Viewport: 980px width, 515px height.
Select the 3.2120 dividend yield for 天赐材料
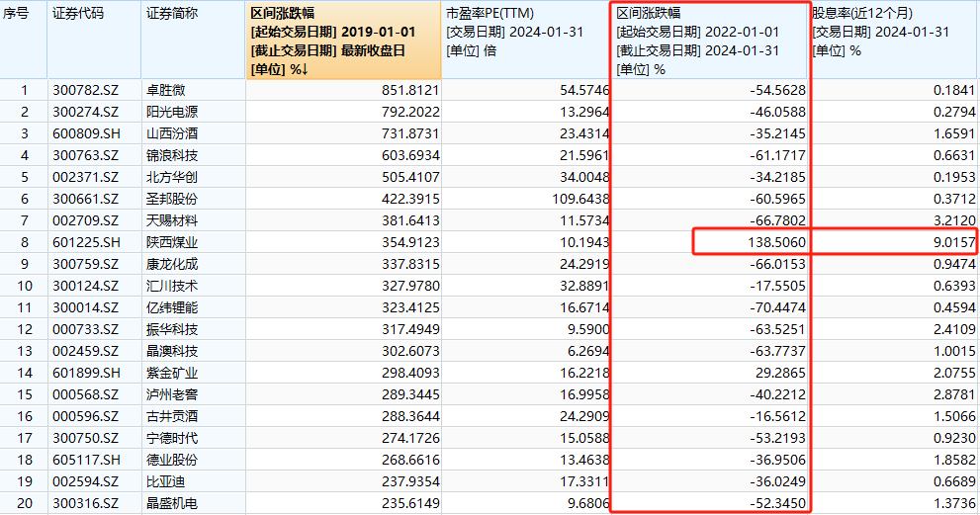coord(954,220)
